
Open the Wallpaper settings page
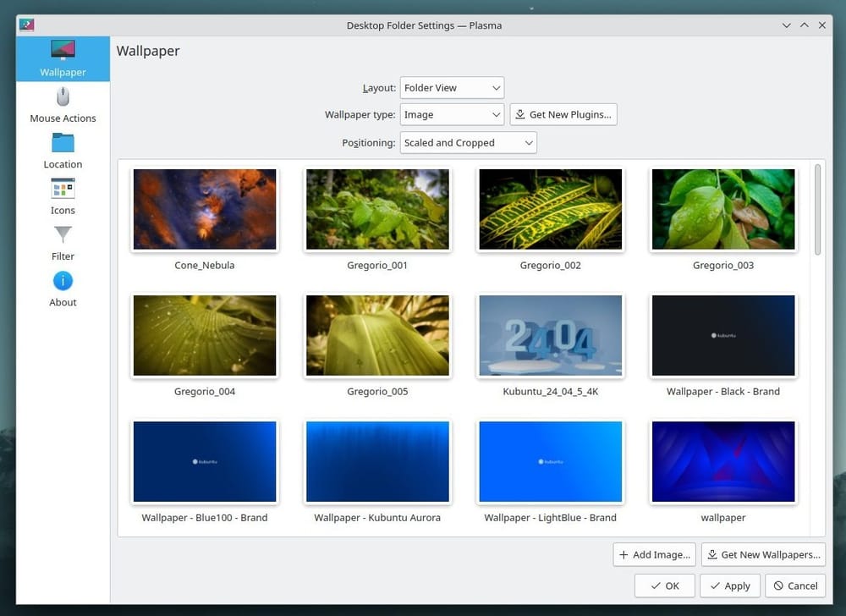coord(62,58)
